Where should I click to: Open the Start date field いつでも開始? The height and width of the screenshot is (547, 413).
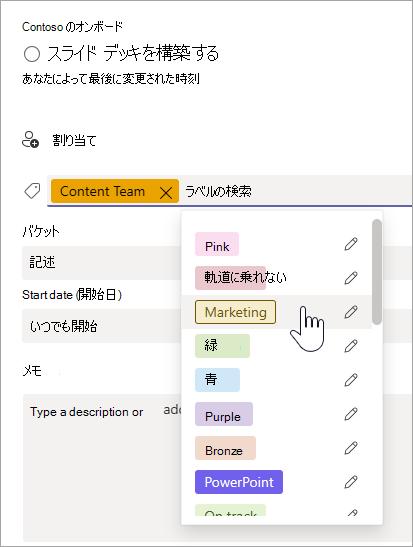(102, 326)
